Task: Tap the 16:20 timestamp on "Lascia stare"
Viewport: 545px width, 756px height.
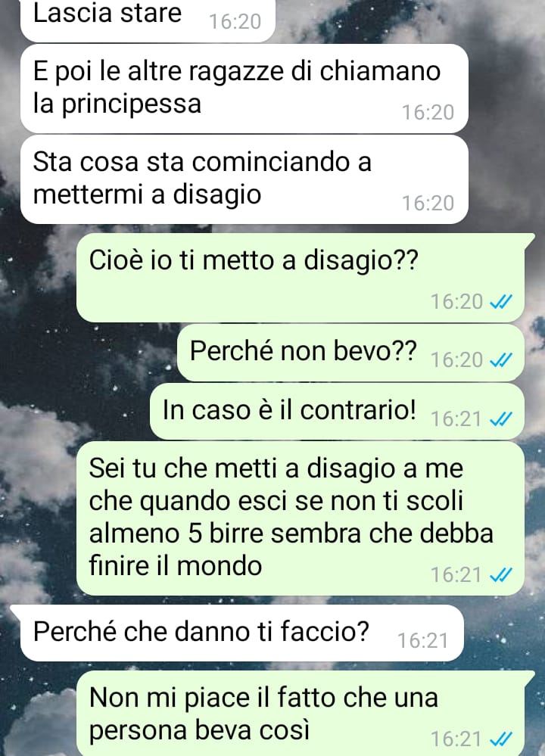Action: tap(235, 22)
